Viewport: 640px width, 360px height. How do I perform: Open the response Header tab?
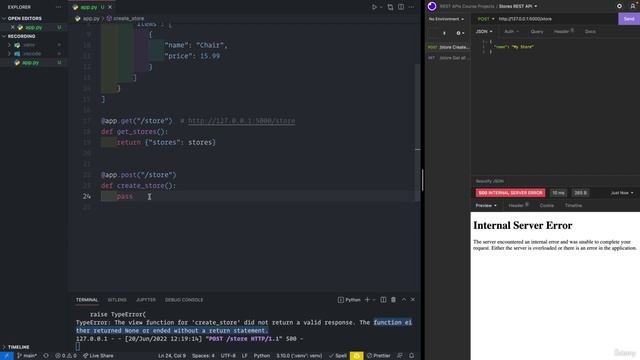tap(518, 206)
